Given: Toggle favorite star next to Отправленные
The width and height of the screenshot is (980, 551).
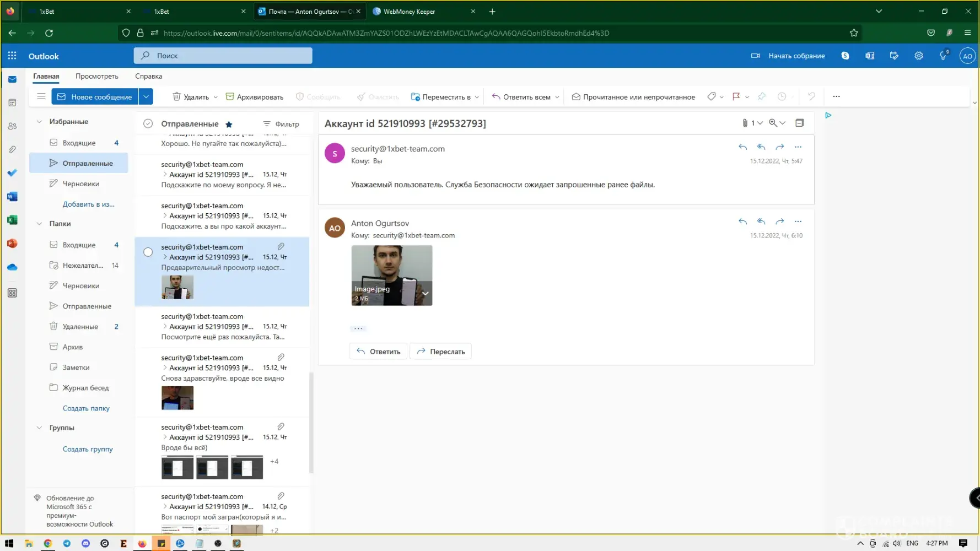Looking at the screenshot, I should [229, 125].
